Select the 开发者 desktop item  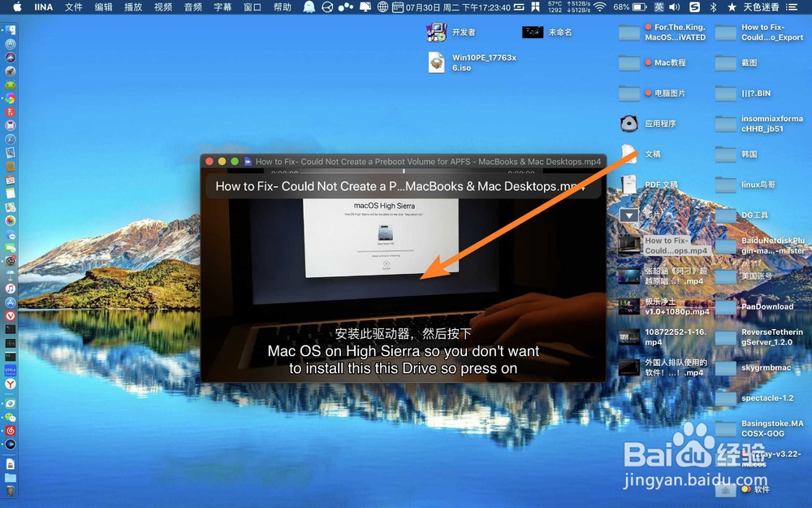point(451,33)
